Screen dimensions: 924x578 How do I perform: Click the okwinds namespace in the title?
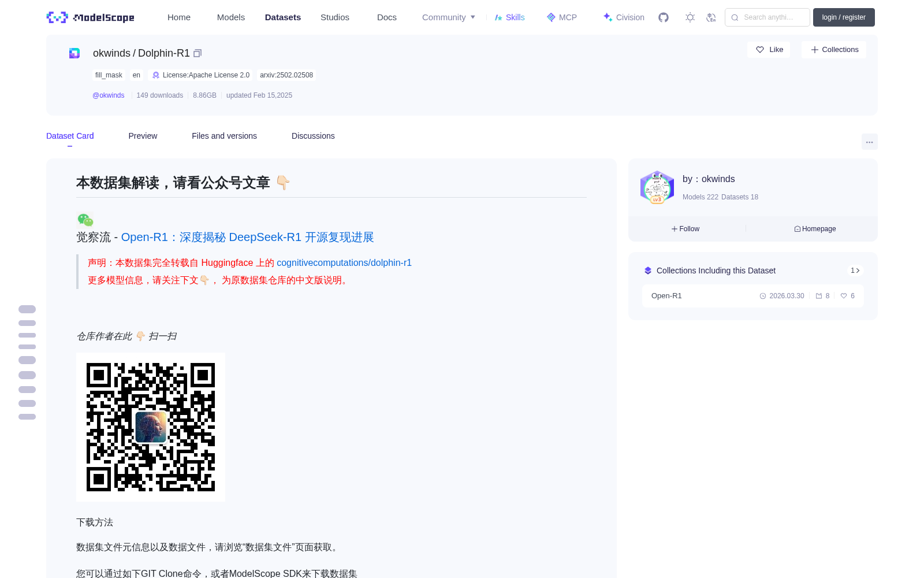[111, 53]
